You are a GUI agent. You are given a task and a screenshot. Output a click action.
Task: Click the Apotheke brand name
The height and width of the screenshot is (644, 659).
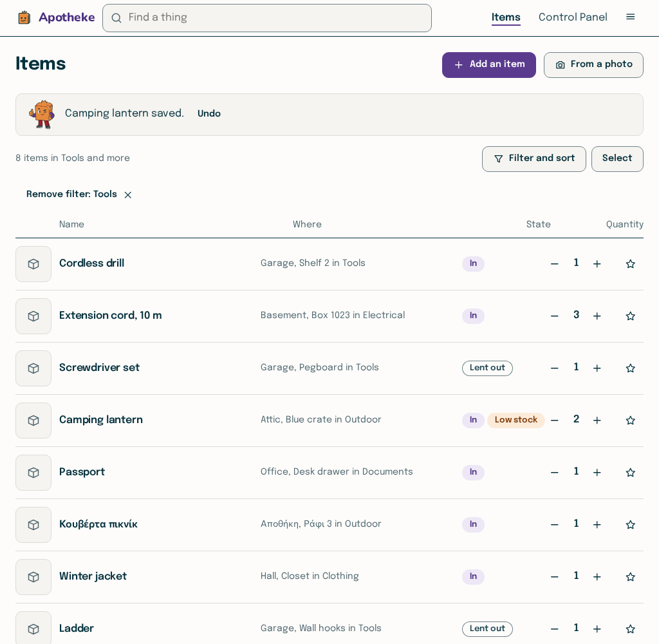tap(67, 17)
